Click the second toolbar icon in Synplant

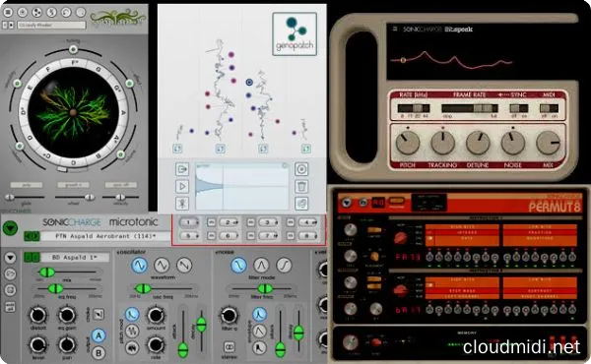click(23, 13)
